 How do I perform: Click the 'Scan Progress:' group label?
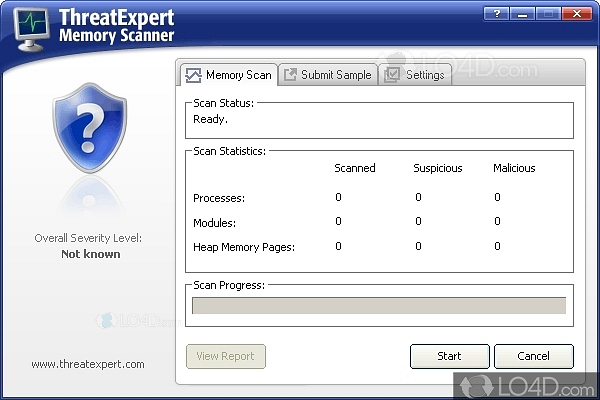pyautogui.click(x=229, y=285)
